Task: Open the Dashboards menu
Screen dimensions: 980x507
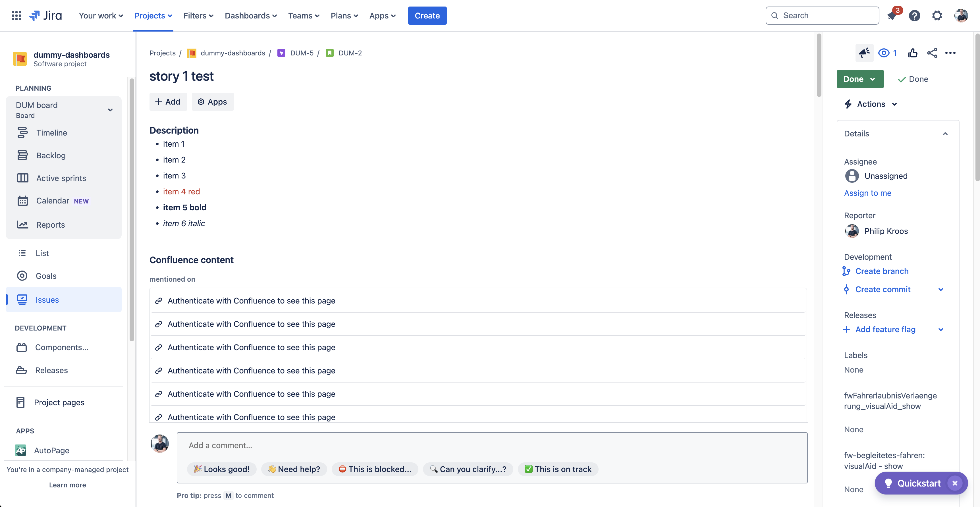Action: [x=251, y=16]
